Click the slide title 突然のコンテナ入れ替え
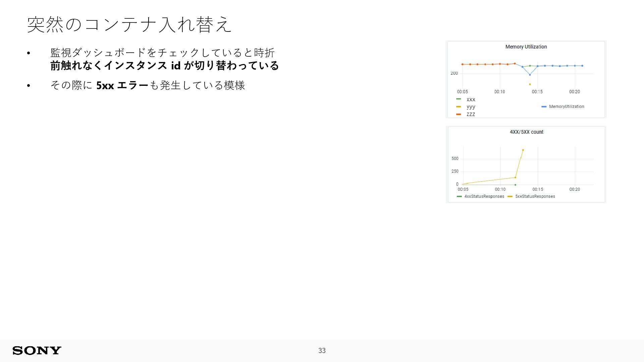The width and height of the screenshot is (644, 362). [129, 24]
